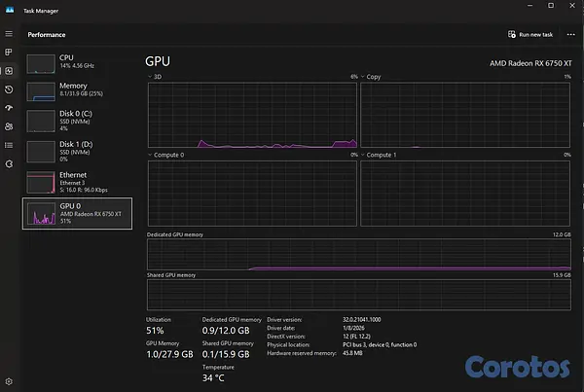Select CPU in the performance list

click(x=77, y=62)
